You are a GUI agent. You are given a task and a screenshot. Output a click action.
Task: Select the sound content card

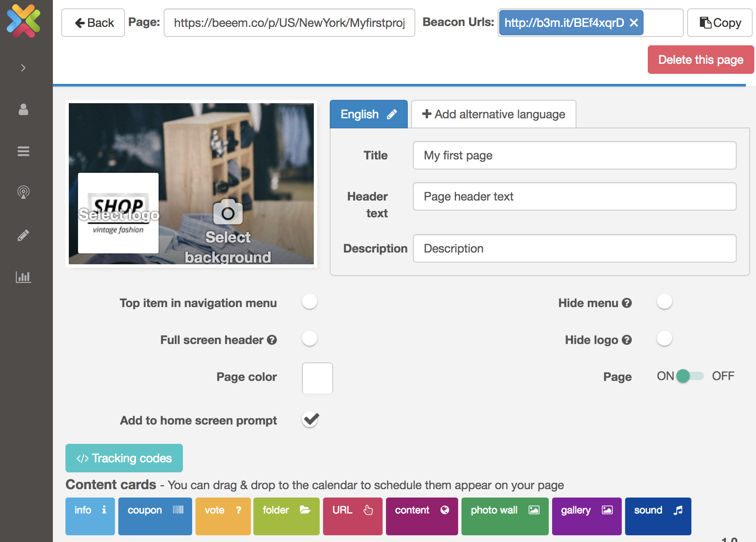[658, 516]
